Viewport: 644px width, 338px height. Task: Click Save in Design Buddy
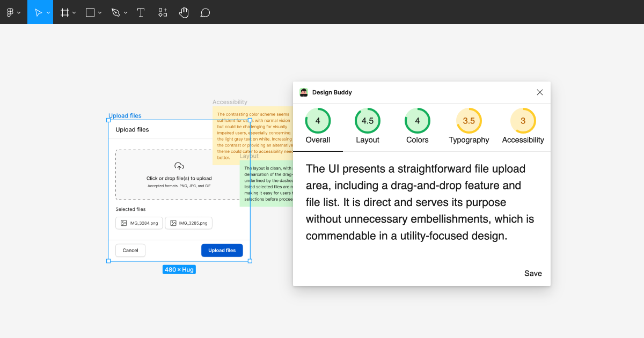533,273
